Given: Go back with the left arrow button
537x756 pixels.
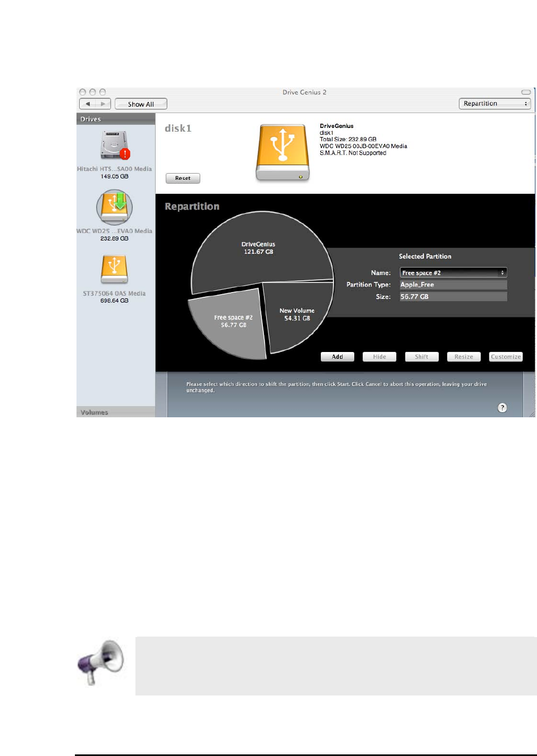Looking at the screenshot, I should pos(88,104).
